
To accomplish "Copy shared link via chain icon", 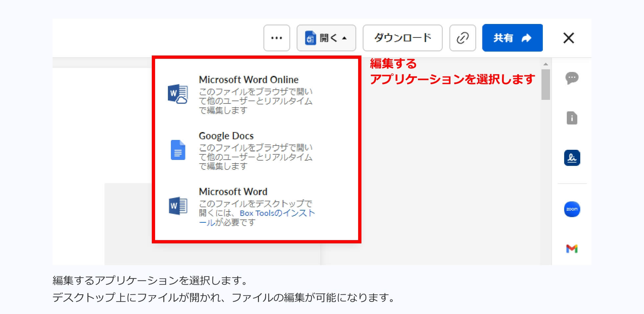I will click(x=463, y=38).
